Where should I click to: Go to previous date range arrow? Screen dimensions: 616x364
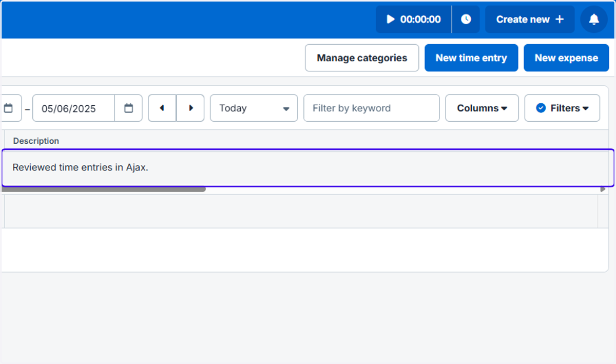(x=162, y=108)
